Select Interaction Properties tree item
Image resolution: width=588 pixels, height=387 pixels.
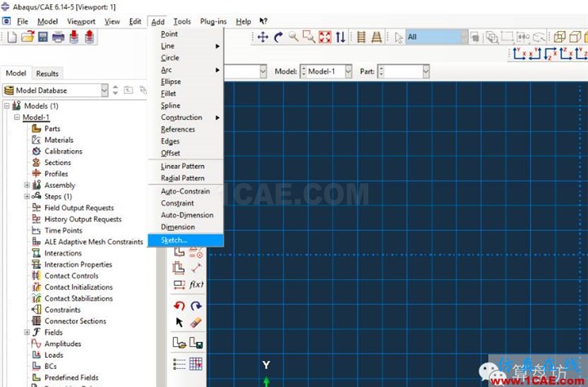point(78,265)
